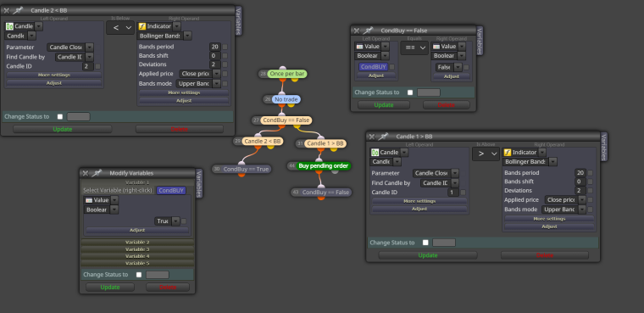Expand Variable 3 section in Modify Variables
This screenshot has width=644, height=313.
[137, 249]
